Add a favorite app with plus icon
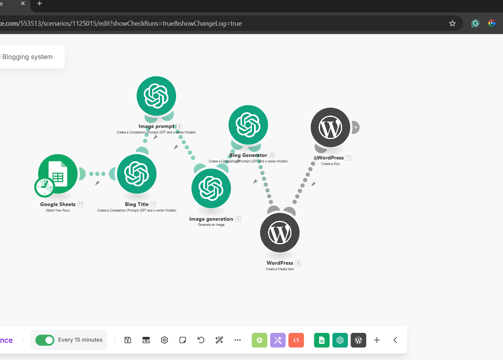Viewport: 503px width, 360px height. pos(377,340)
